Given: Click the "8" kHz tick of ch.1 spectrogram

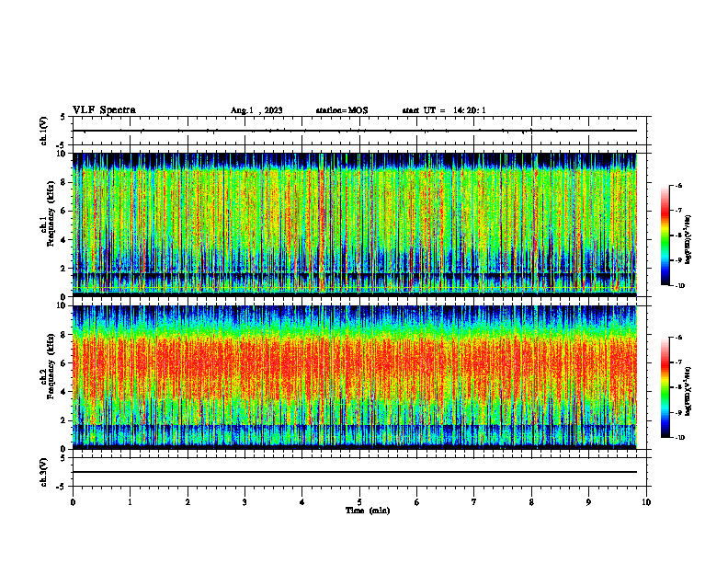Looking at the screenshot, I should (64, 182).
